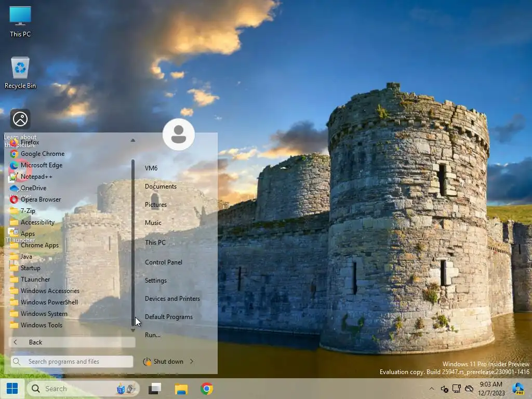Image resolution: width=532 pixels, height=399 pixels.
Task: Open the VM6 user folder
Action: [151, 168]
